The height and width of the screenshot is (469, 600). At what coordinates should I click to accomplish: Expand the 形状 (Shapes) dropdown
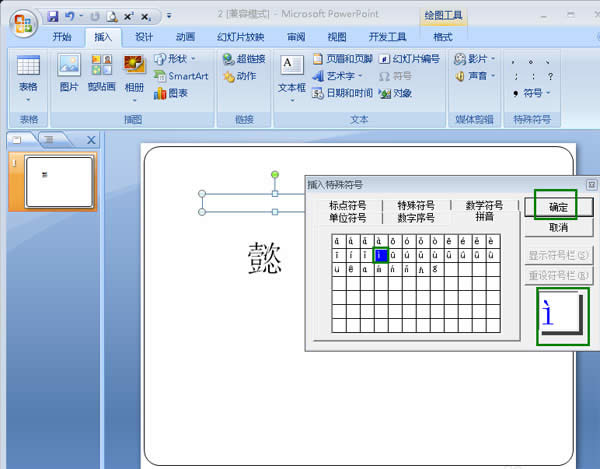click(x=180, y=59)
